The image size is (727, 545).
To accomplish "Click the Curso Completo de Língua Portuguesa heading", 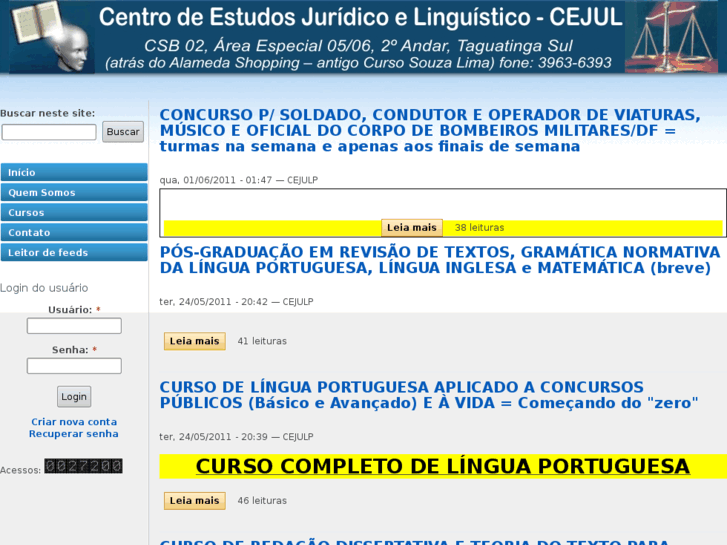I will (443, 466).
